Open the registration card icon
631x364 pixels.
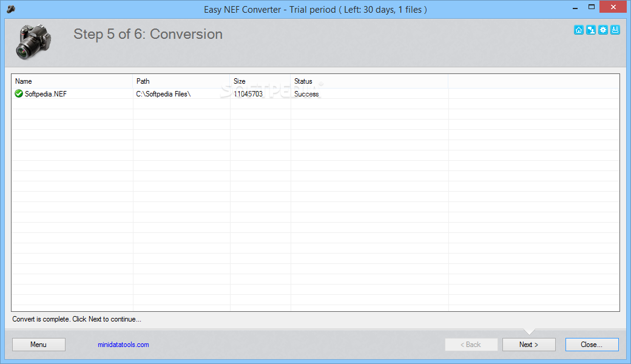615,30
